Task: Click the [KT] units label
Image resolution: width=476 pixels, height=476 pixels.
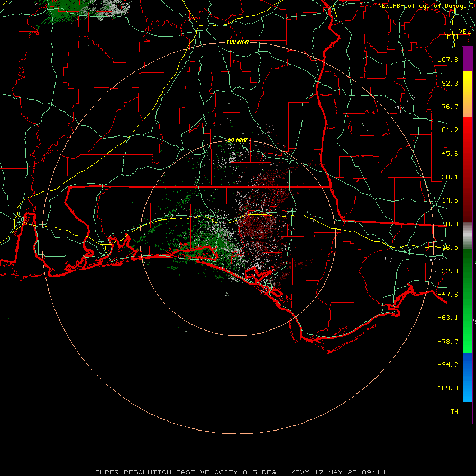Action: [x=452, y=36]
